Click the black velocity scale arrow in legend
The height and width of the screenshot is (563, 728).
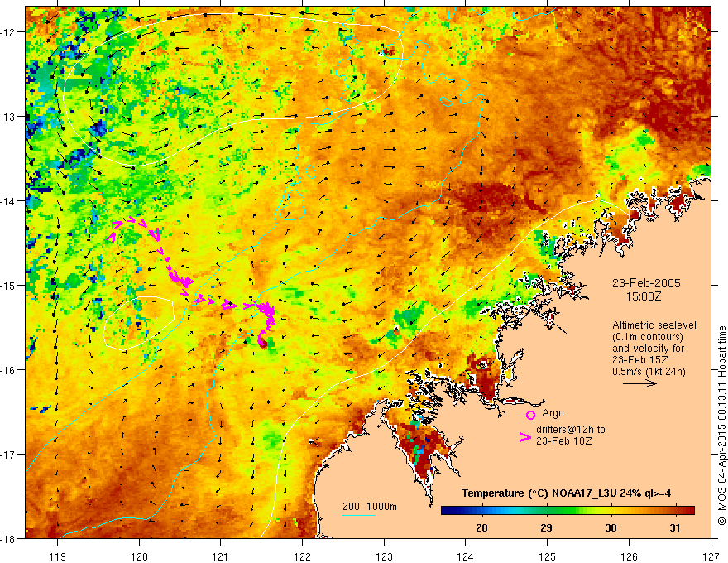639,383
